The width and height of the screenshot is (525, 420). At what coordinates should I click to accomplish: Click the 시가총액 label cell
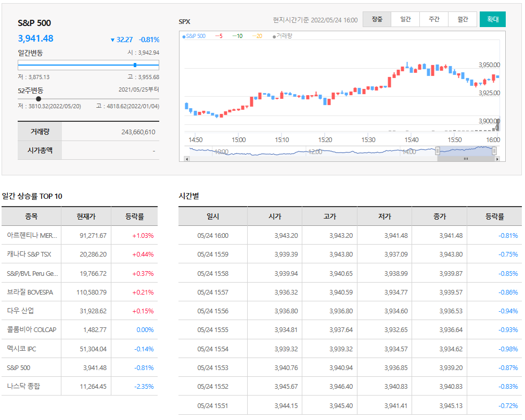point(40,150)
